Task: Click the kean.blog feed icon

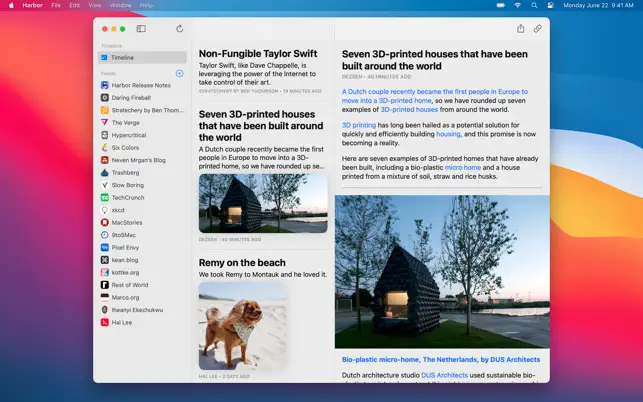Action: click(105, 260)
